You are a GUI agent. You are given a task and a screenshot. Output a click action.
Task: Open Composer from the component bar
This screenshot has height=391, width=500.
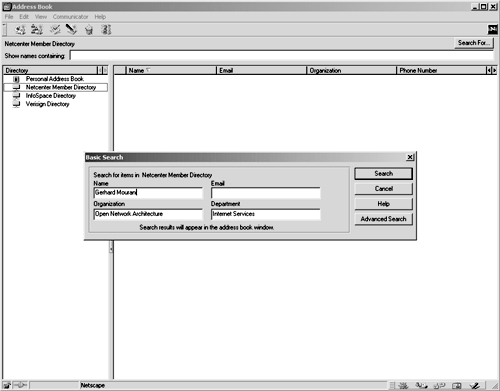(475, 386)
